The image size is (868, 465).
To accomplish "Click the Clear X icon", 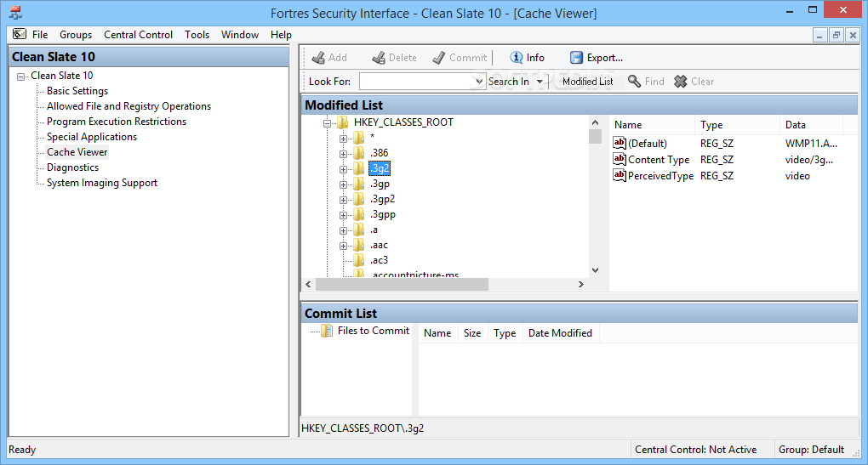I will click(x=680, y=82).
